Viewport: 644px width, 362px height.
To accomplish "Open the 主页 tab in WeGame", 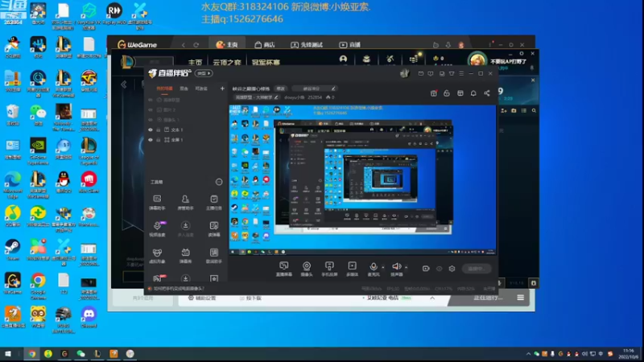I will coord(227,45).
